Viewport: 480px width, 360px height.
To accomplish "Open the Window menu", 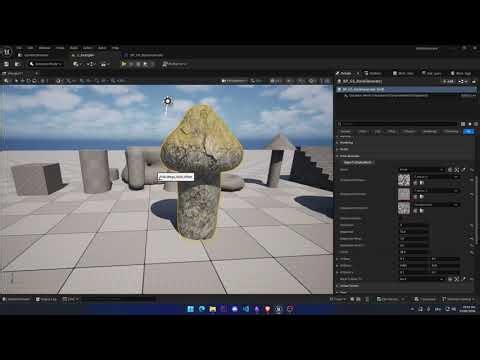I will [x=44, y=48].
